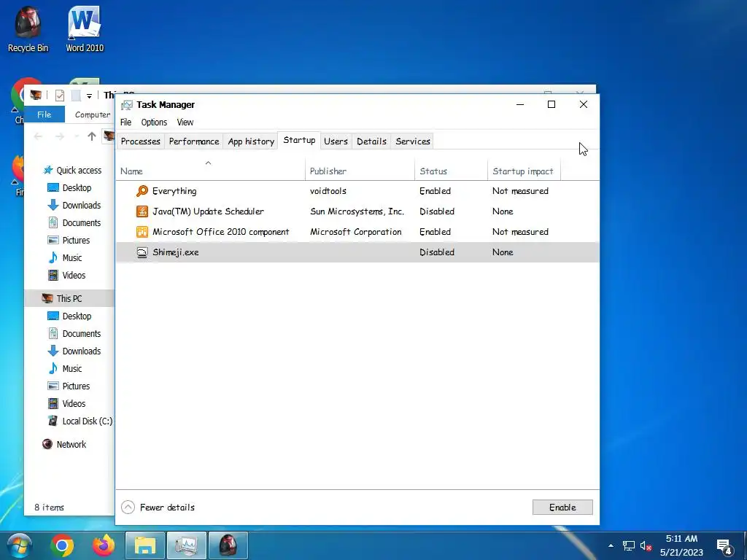Click the Explorer Forward arrow

pos(60,136)
